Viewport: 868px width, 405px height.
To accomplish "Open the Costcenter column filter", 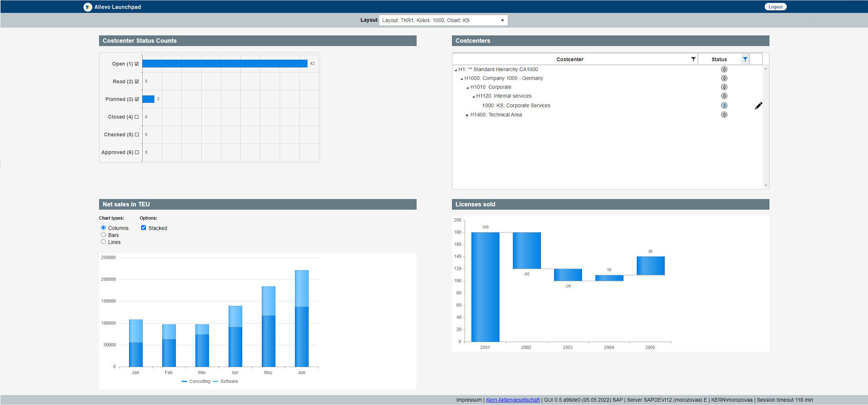I will (693, 60).
